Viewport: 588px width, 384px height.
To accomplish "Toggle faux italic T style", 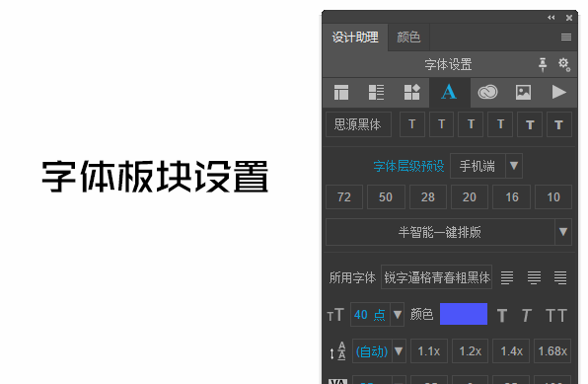I will pos(527,315).
